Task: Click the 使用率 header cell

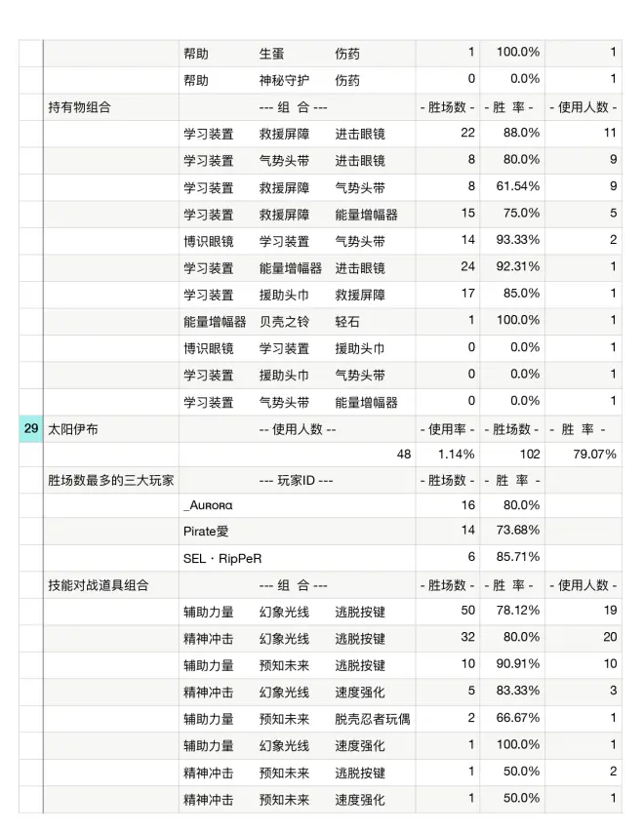Action: [x=448, y=428]
